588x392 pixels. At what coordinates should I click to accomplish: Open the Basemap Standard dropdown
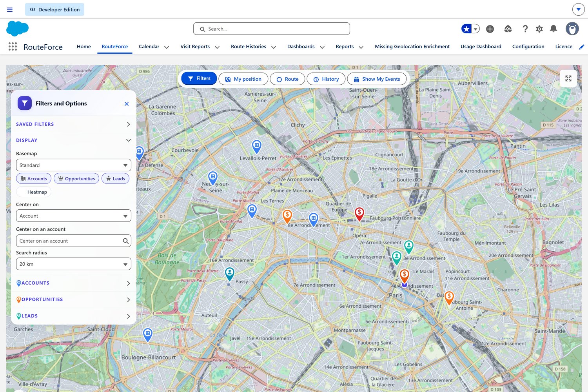(73, 165)
